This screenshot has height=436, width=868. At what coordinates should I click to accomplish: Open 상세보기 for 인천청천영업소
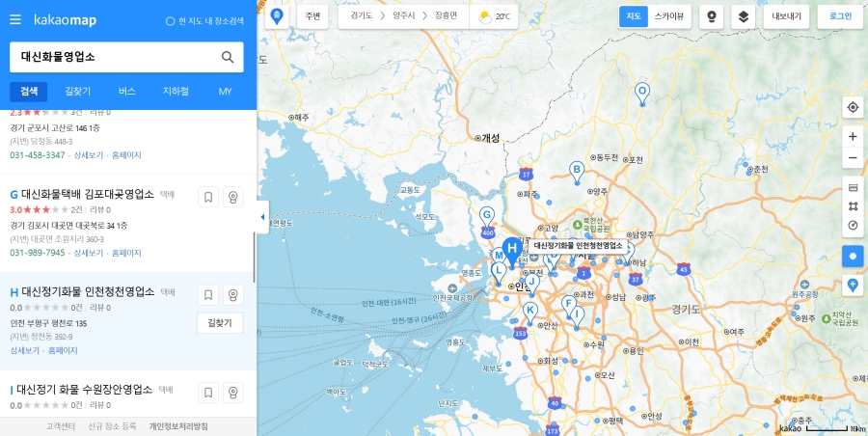[25, 351]
